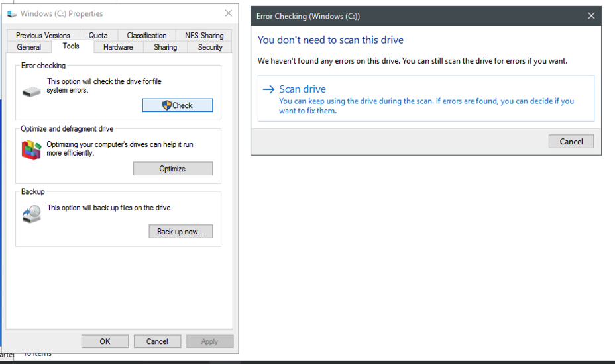Click the drive icon in Properties title bar
Screen dimensions: 615x364
(12, 14)
